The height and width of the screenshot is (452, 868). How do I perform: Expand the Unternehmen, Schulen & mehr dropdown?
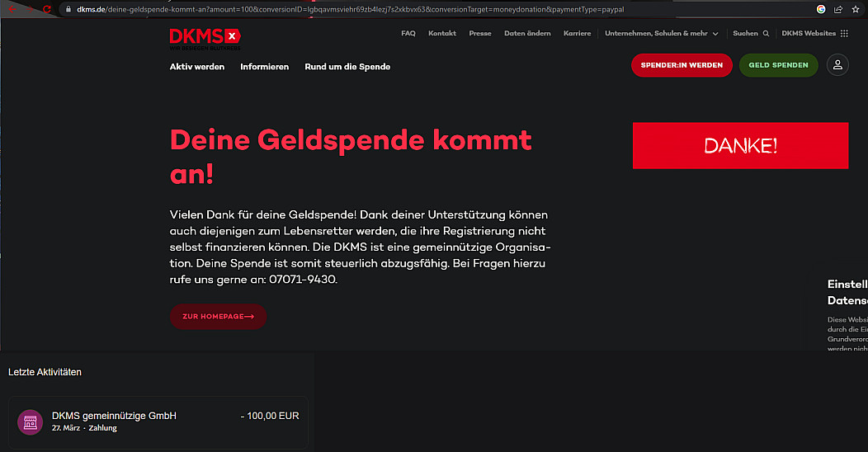tap(661, 34)
